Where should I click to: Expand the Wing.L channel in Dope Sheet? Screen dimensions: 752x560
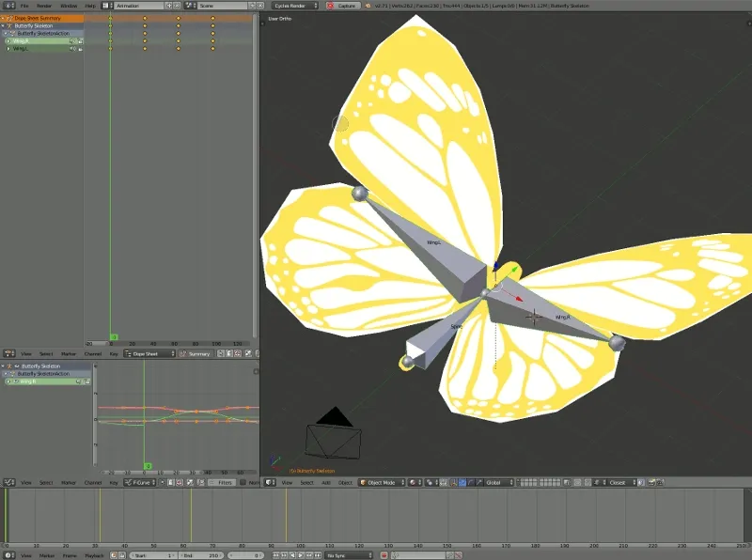(9, 48)
